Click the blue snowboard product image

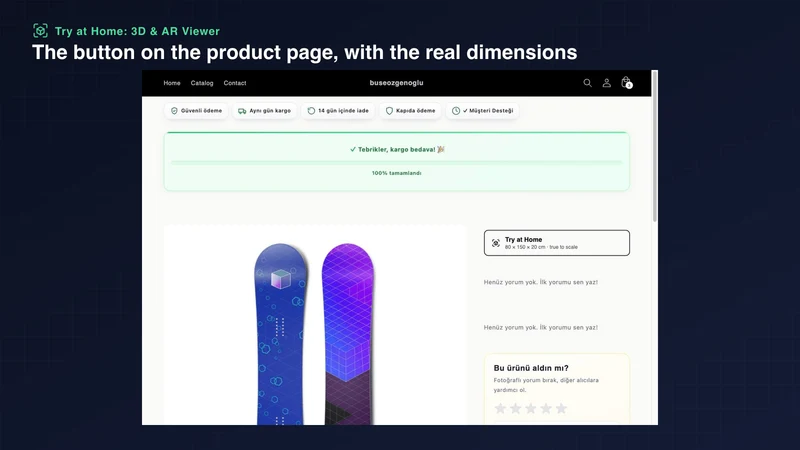tap(281, 334)
